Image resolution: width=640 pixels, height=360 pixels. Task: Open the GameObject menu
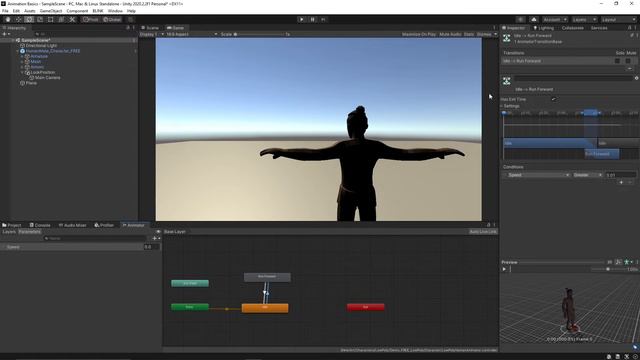(51, 11)
